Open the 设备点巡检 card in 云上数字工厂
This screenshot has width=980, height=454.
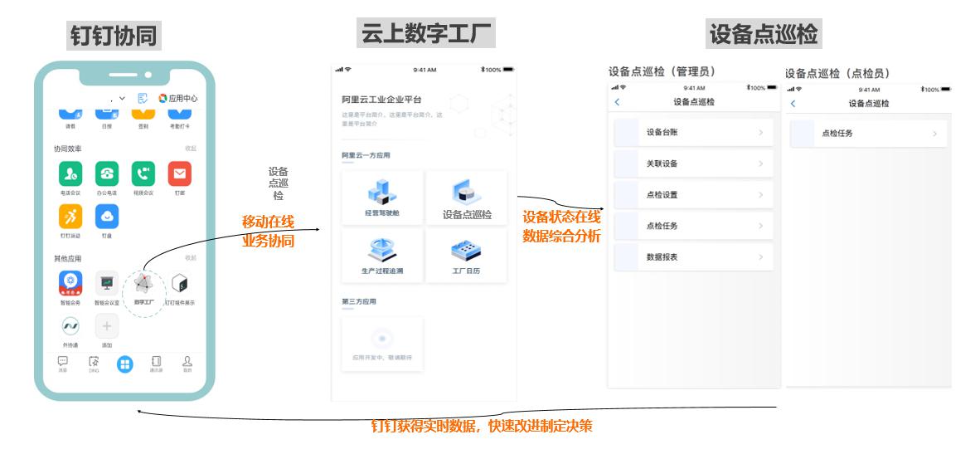(x=467, y=198)
